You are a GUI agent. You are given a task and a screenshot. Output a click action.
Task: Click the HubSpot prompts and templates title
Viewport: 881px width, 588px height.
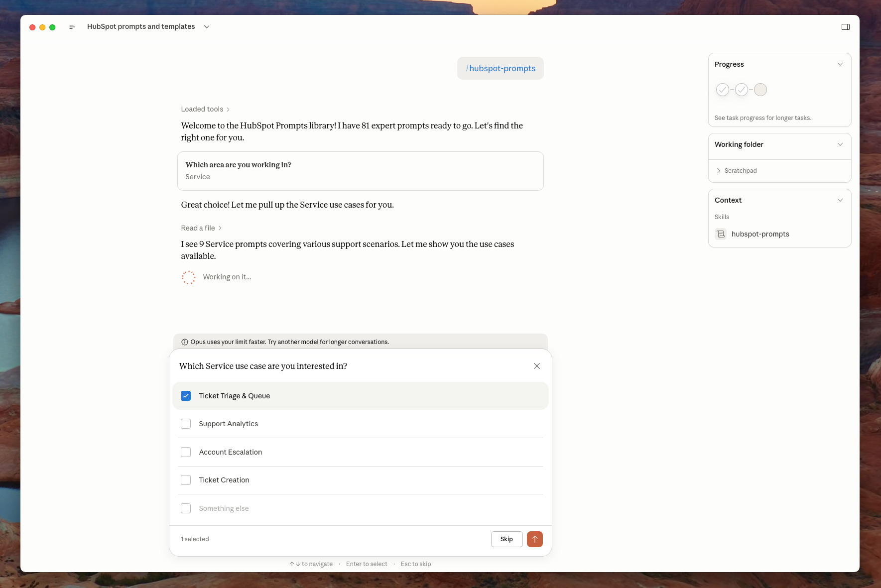[x=141, y=26]
